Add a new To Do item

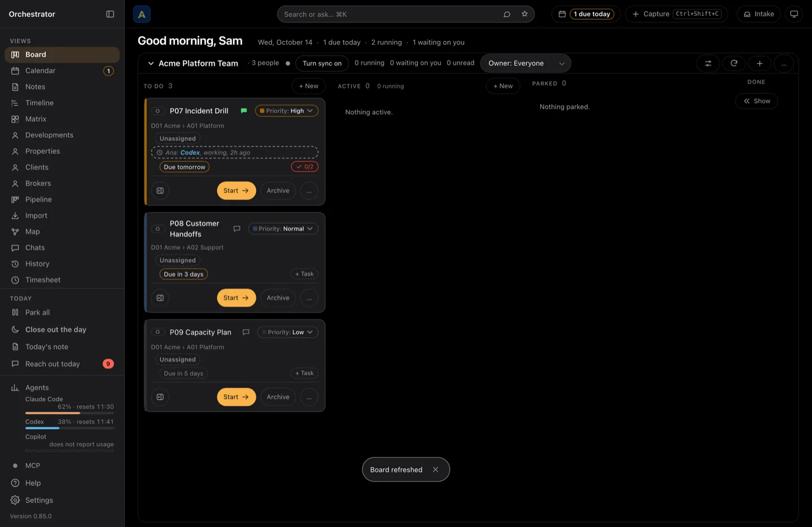[308, 86]
